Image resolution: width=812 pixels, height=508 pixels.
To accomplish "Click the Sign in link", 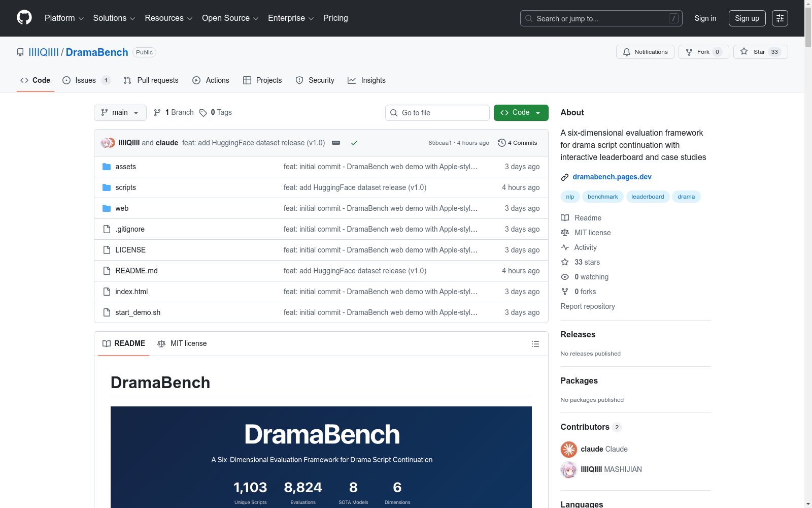I will coord(705,18).
